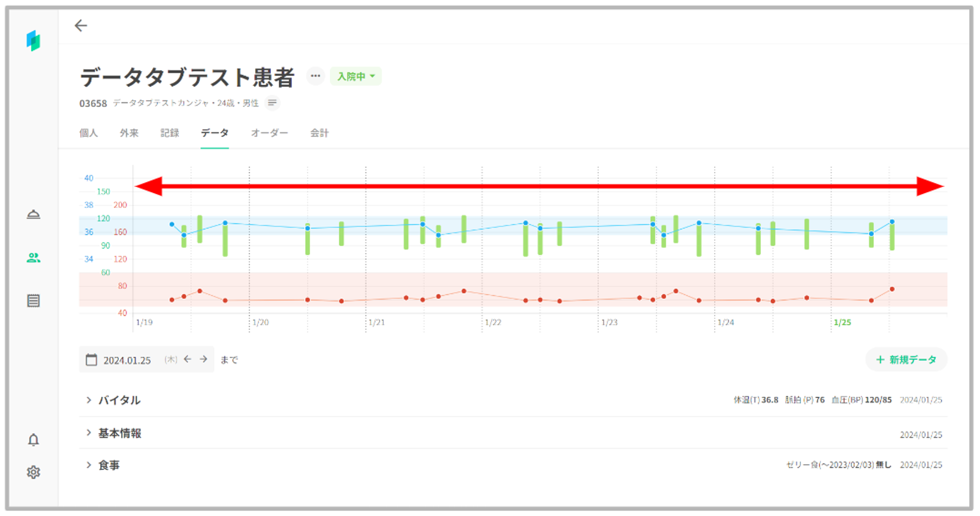
Task: Click the 1/21 date label on chart
Action: (377, 322)
